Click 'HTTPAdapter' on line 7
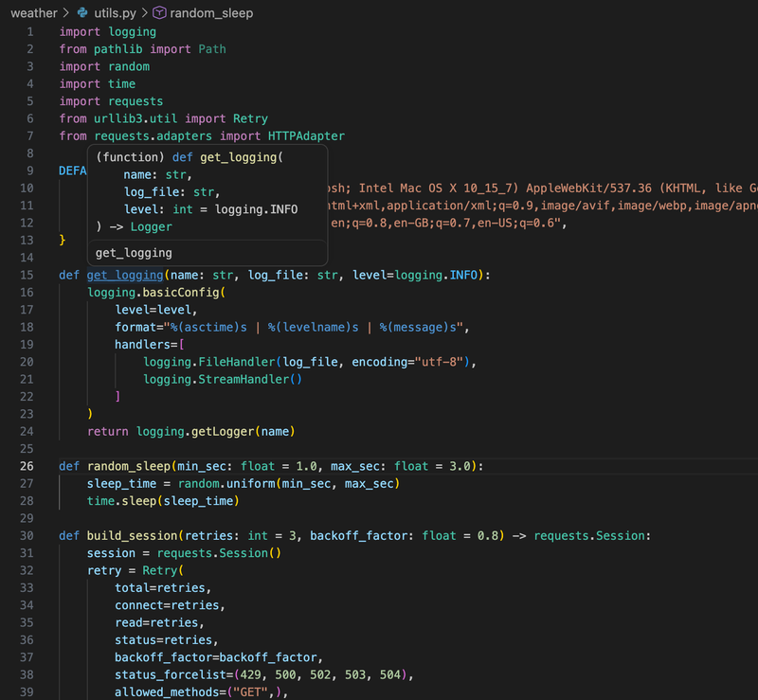Viewport: 758px width, 700px height. pos(306,136)
